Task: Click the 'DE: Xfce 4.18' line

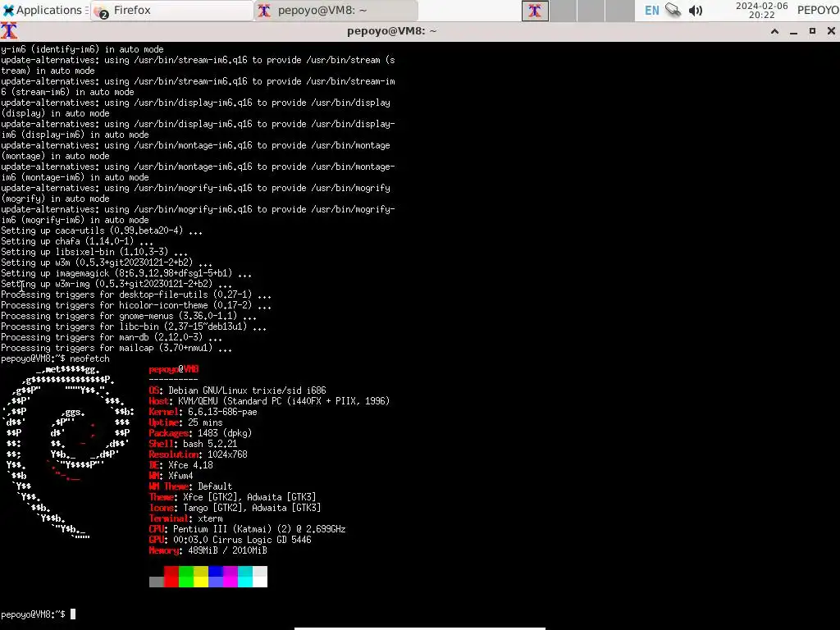Action: [181, 466]
